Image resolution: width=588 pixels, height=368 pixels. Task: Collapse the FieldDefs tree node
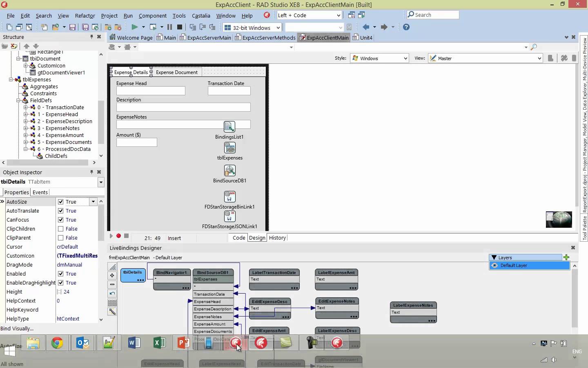point(18,100)
